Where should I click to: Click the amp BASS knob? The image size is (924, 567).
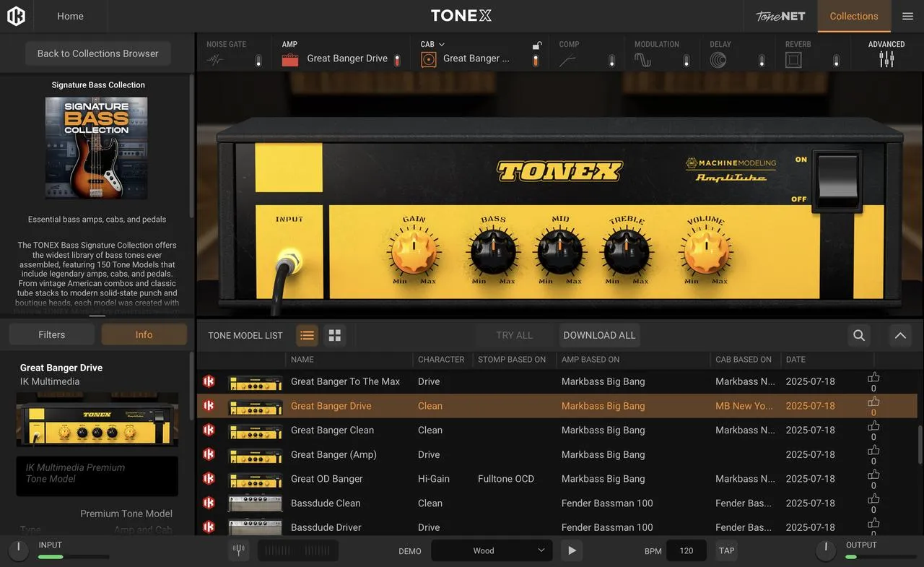494,253
